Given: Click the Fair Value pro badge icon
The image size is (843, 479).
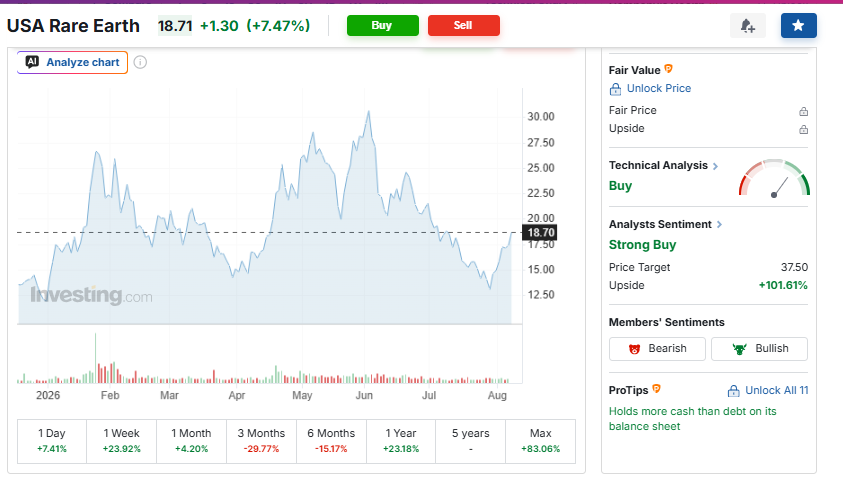Looking at the screenshot, I should 668,69.
